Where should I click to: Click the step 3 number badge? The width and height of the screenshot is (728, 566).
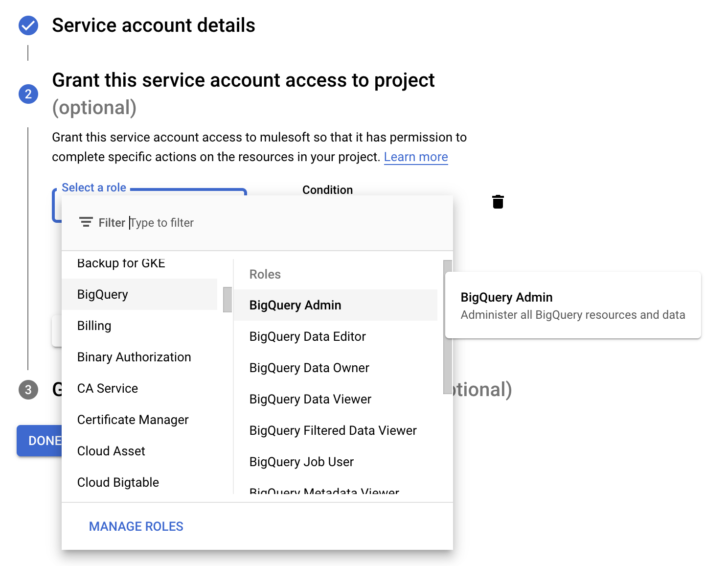(28, 390)
